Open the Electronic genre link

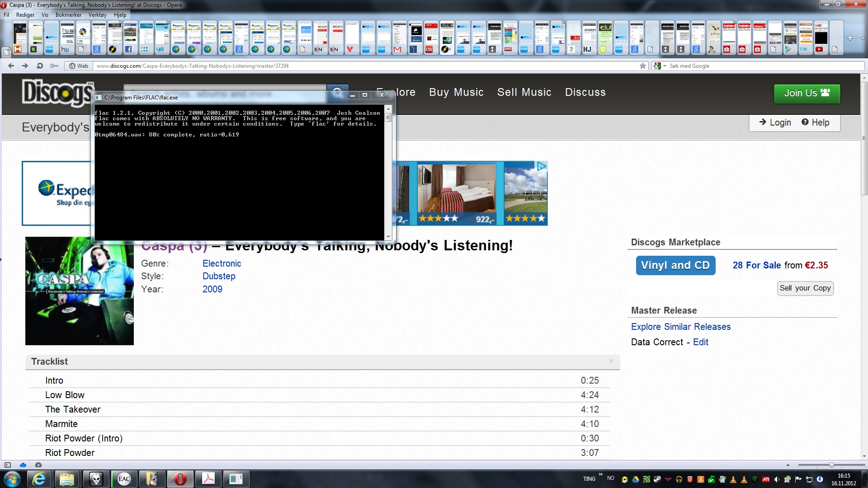[x=222, y=263]
